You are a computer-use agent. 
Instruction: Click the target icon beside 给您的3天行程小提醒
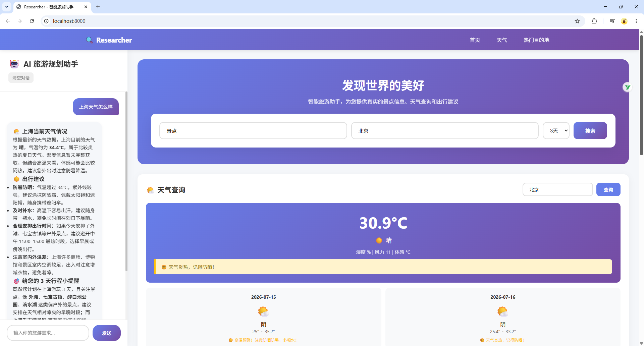pyautogui.click(x=16, y=281)
